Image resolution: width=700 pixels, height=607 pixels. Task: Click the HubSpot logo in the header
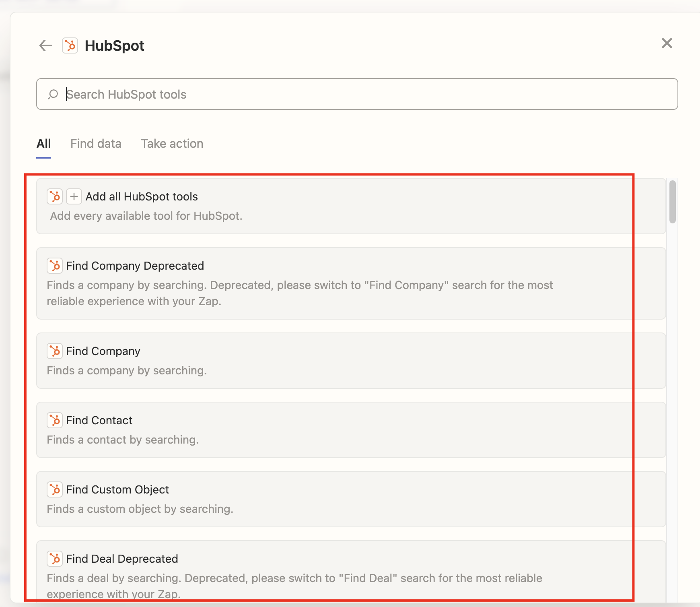coord(70,45)
